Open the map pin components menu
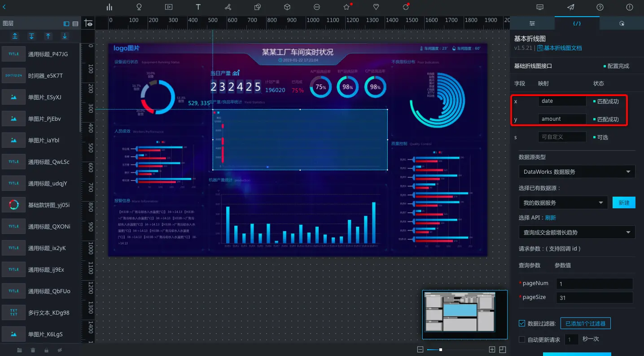644x356 pixels. pos(139,7)
